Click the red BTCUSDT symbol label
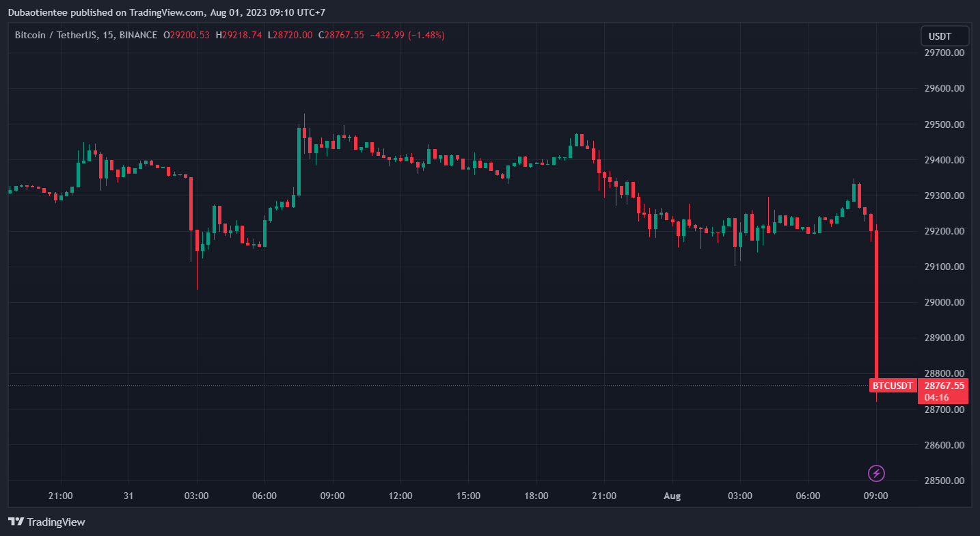The width and height of the screenshot is (980, 536). 893,386
